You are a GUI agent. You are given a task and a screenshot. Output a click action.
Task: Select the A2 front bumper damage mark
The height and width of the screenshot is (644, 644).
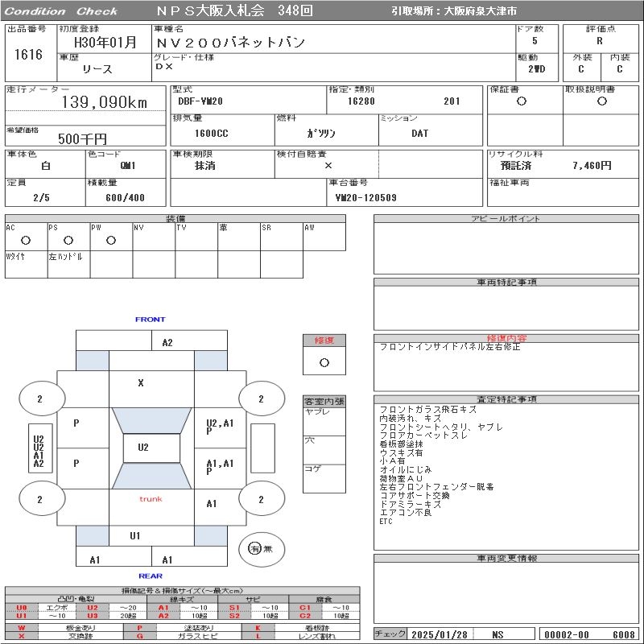point(167,343)
